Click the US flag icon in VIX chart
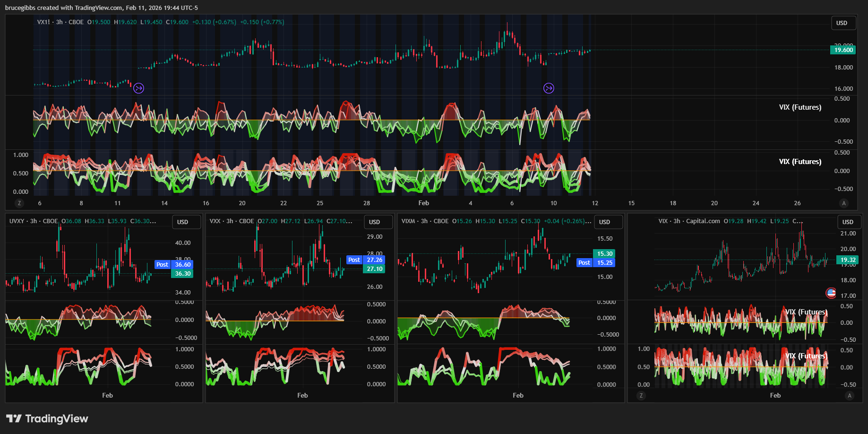Image resolution: width=868 pixels, height=434 pixels. click(x=831, y=293)
